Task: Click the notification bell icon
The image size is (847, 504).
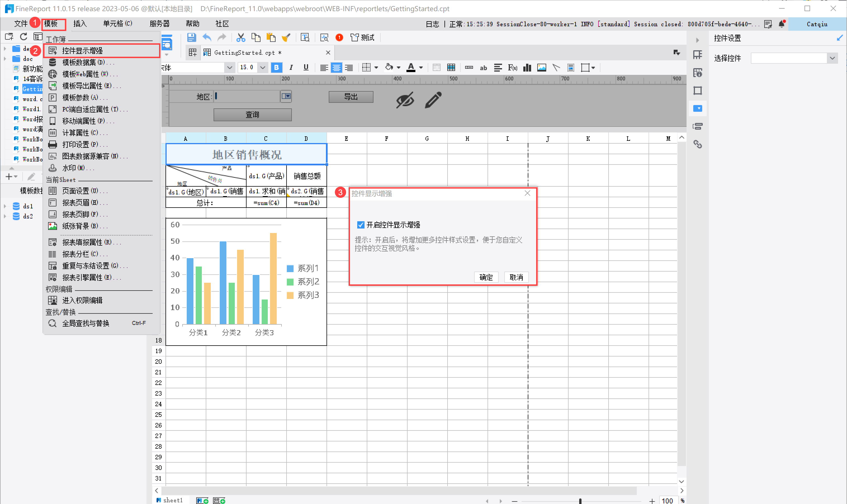Action: (x=781, y=24)
